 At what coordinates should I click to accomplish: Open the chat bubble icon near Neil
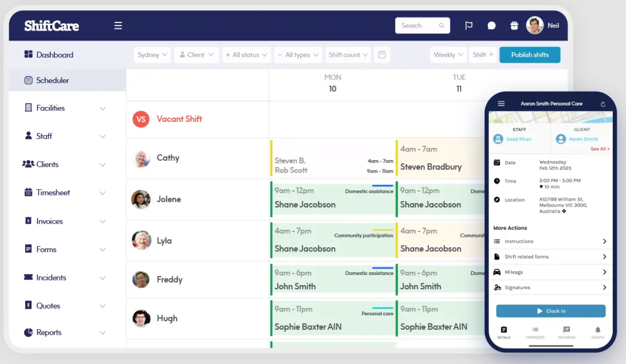pyautogui.click(x=491, y=25)
